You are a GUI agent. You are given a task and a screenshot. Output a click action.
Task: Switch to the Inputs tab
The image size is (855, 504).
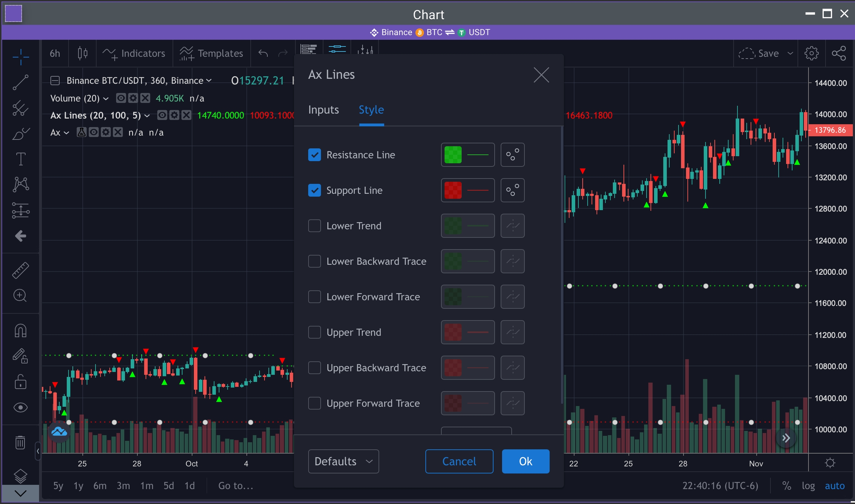click(323, 110)
